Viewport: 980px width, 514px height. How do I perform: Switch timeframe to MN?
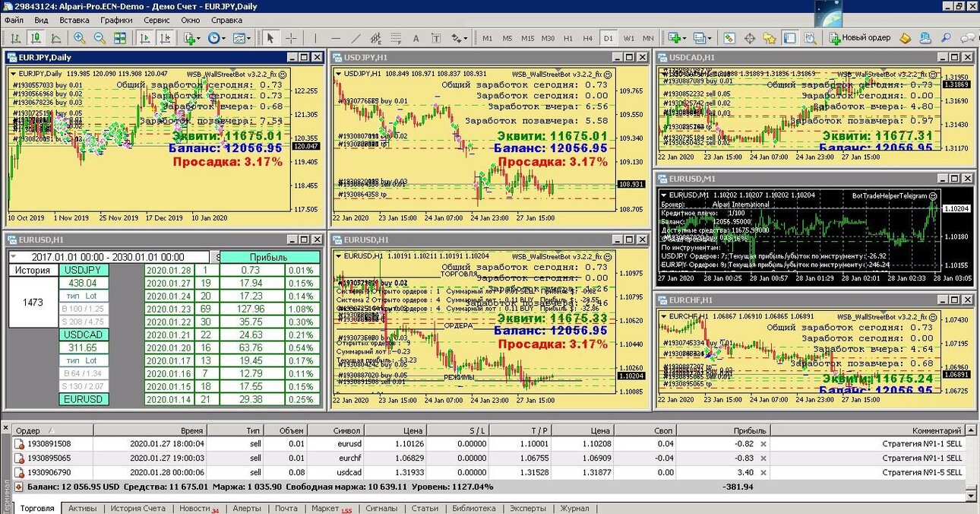coord(648,38)
